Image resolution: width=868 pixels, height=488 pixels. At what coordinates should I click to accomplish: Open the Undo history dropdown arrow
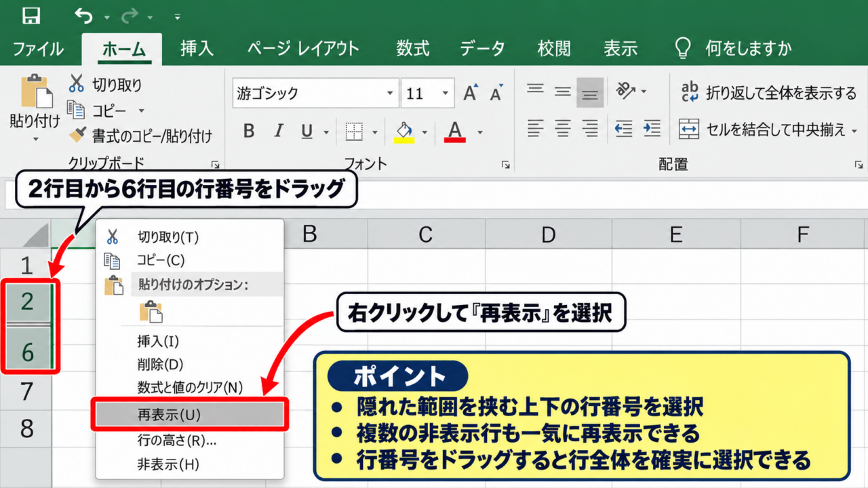(106, 16)
